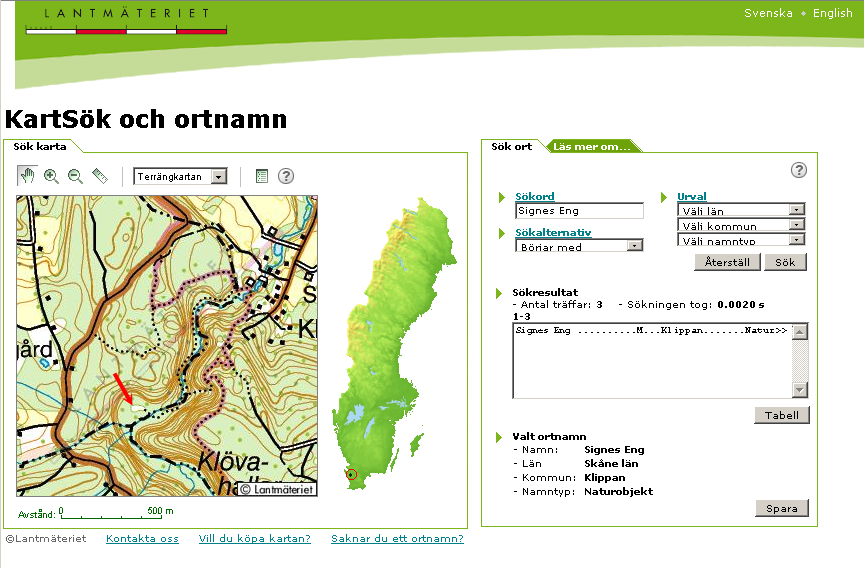Open the Vill du köpa kartan? link

(255, 539)
